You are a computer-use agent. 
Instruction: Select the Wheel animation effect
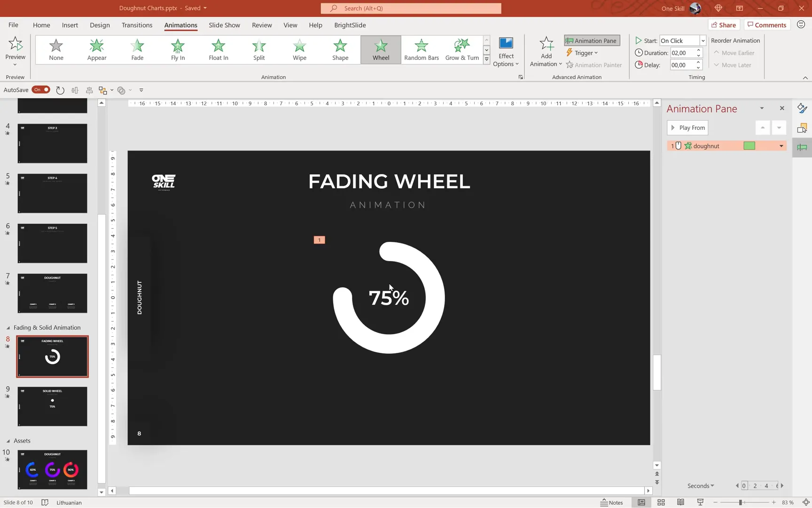pos(380,49)
